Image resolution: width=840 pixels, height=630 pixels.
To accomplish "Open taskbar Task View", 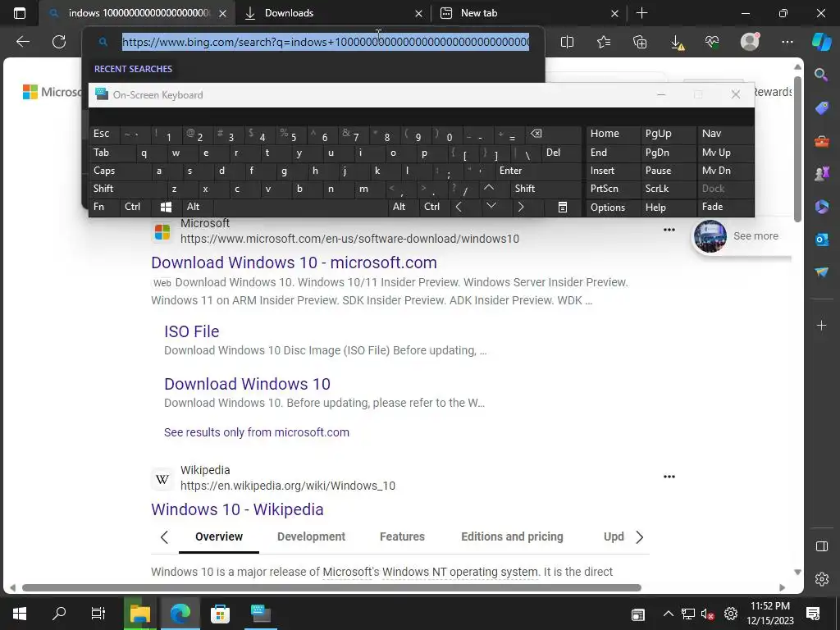I will (98, 614).
